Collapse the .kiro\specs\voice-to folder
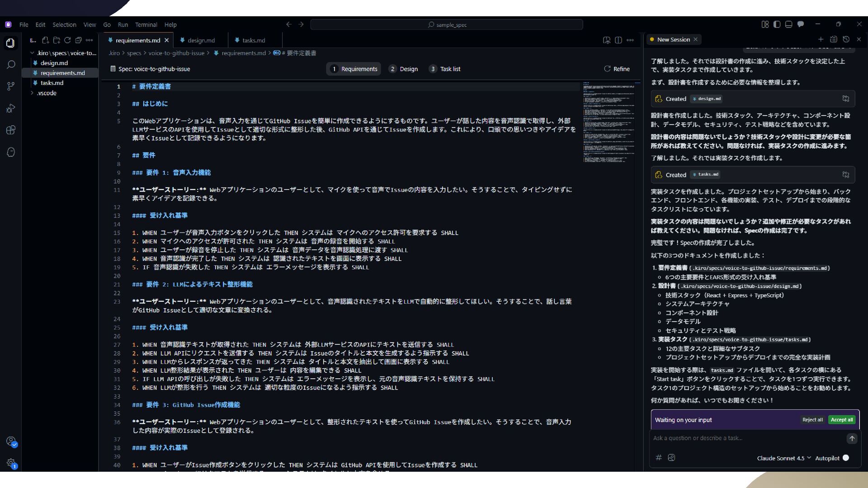This screenshot has height=488, width=868. pos(32,53)
